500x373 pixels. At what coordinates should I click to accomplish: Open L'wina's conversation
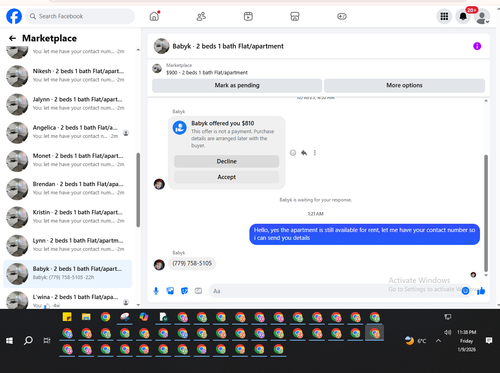(67, 300)
